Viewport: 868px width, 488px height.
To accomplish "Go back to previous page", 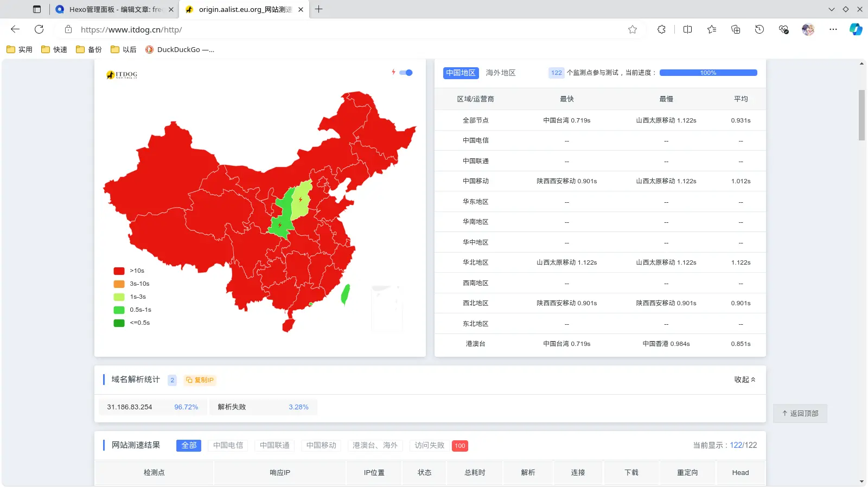I will tap(15, 29).
